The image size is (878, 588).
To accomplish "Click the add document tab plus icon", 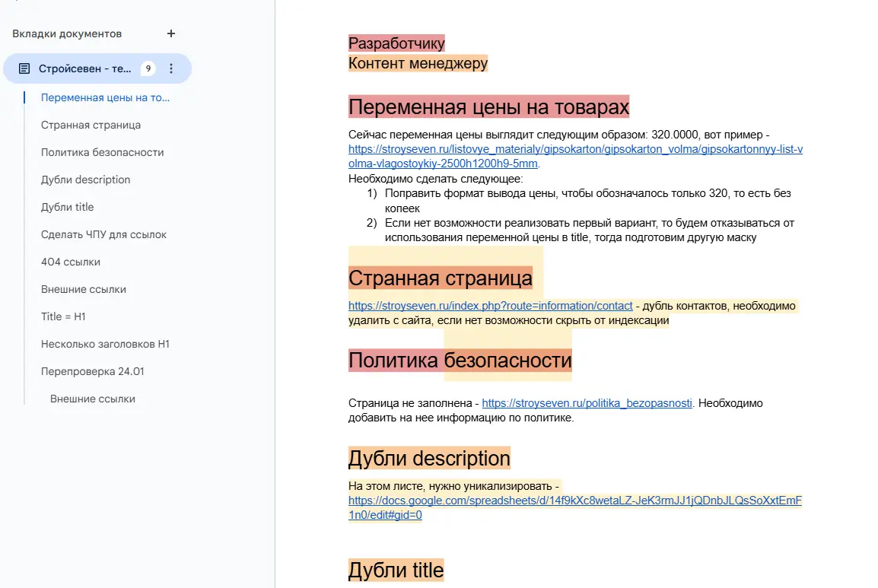I will point(171,33).
